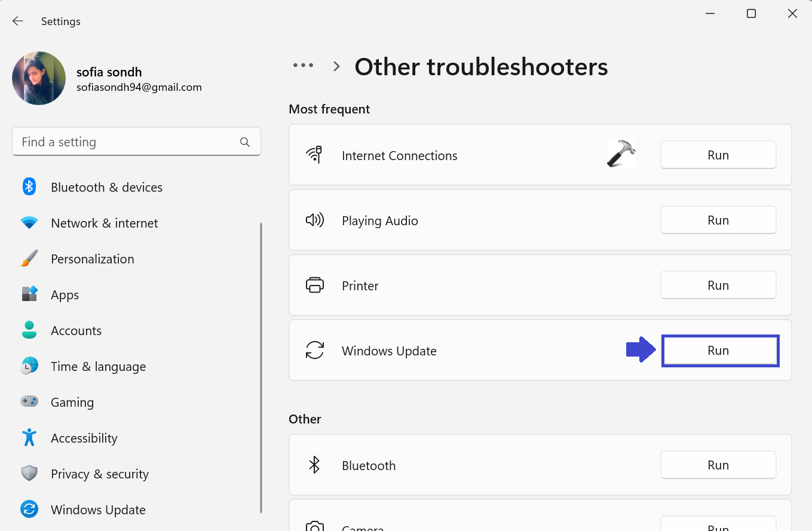
Task: Run the Bluetooth troubleshooter
Action: pos(718,465)
